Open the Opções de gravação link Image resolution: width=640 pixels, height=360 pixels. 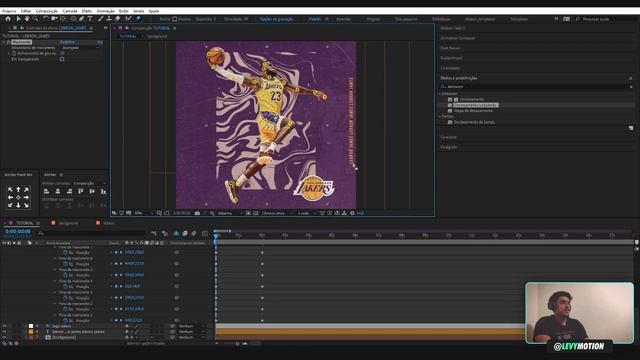(x=276, y=19)
